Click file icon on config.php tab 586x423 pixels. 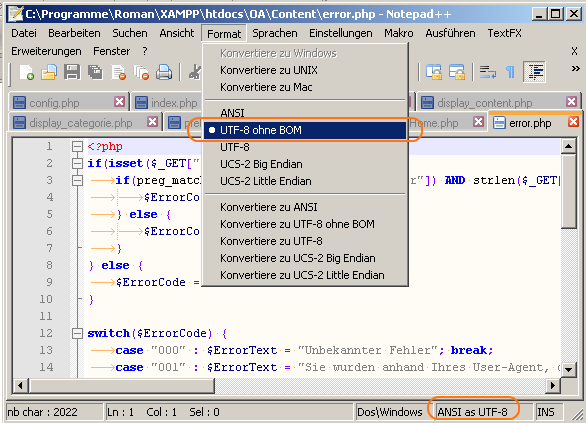click(x=19, y=102)
